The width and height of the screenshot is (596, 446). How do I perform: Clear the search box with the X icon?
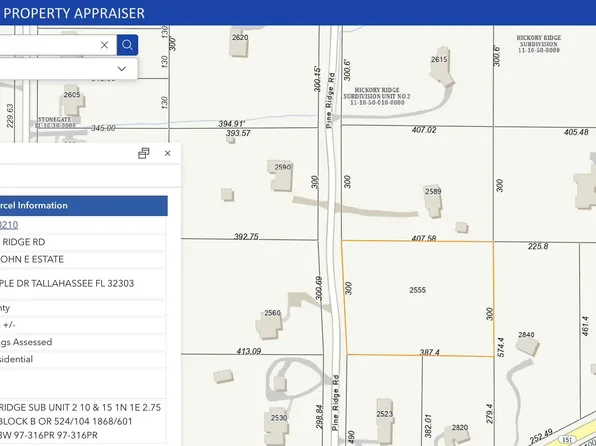(x=105, y=45)
